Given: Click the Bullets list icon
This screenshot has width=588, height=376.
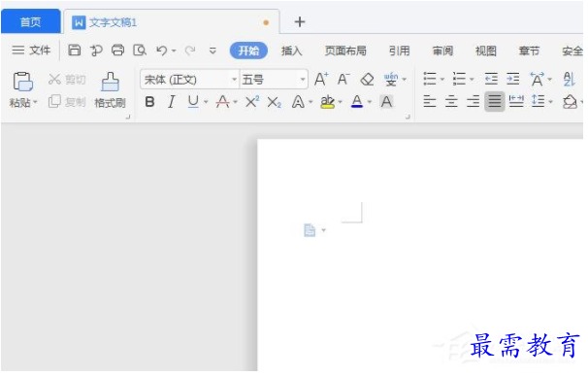Looking at the screenshot, I should click(x=430, y=80).
